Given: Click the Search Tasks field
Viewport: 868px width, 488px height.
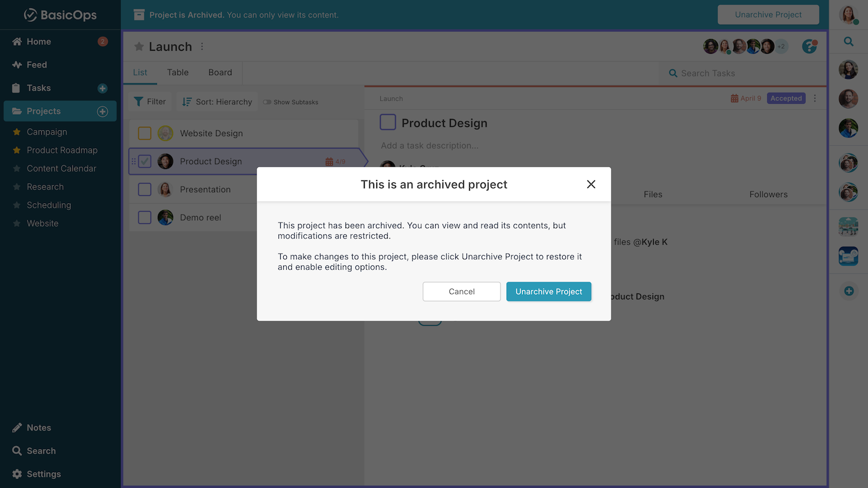Looking at the screenshot, I should click(x=743, y=73).
